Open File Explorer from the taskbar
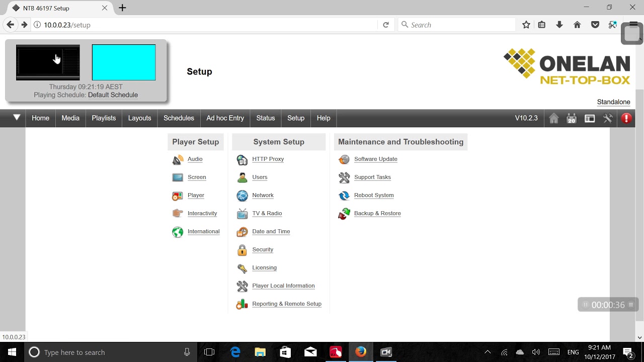This screenshot has height=362, width=644. coord(260,352)
